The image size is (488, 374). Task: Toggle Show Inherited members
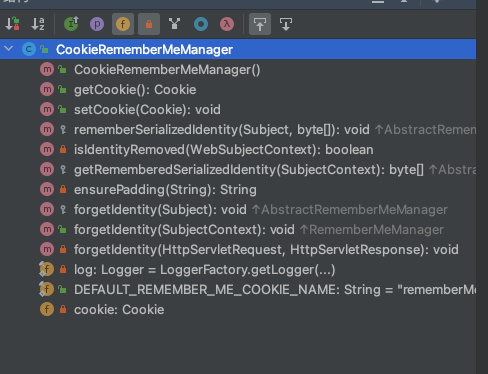click(71, 24)
